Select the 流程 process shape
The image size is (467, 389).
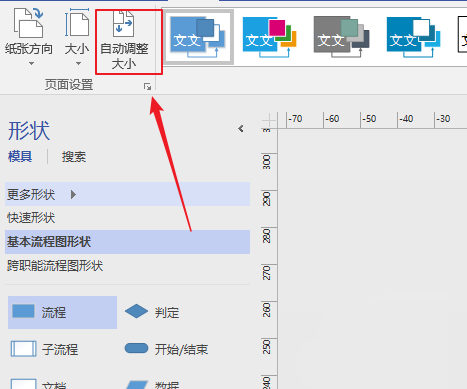62,312
